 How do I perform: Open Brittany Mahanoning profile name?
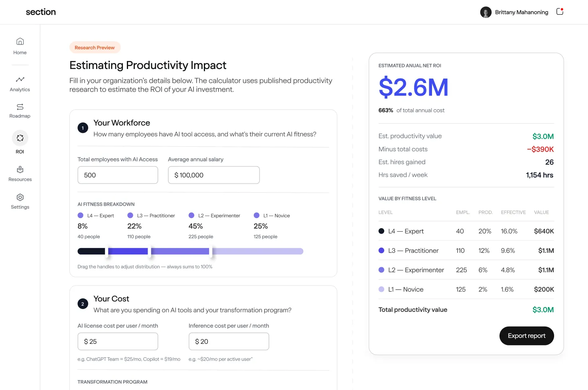point(521,12)
